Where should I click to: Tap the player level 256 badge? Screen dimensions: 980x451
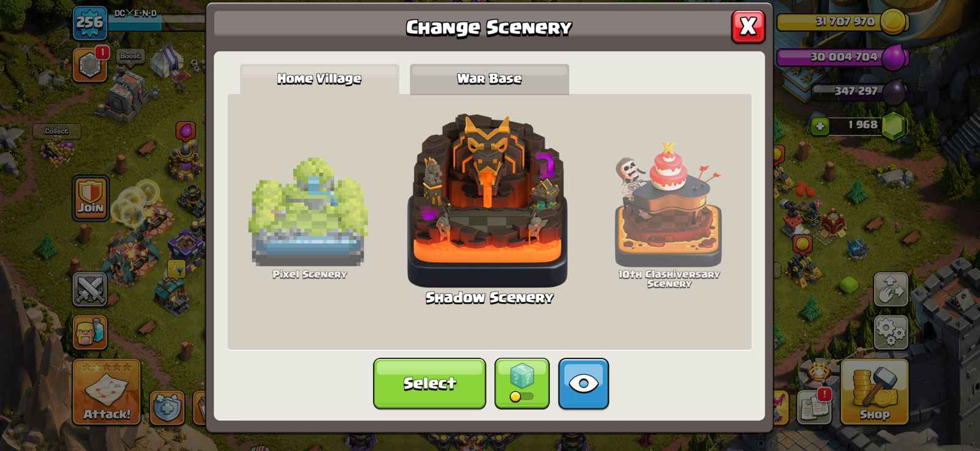(x=90, y=23)
